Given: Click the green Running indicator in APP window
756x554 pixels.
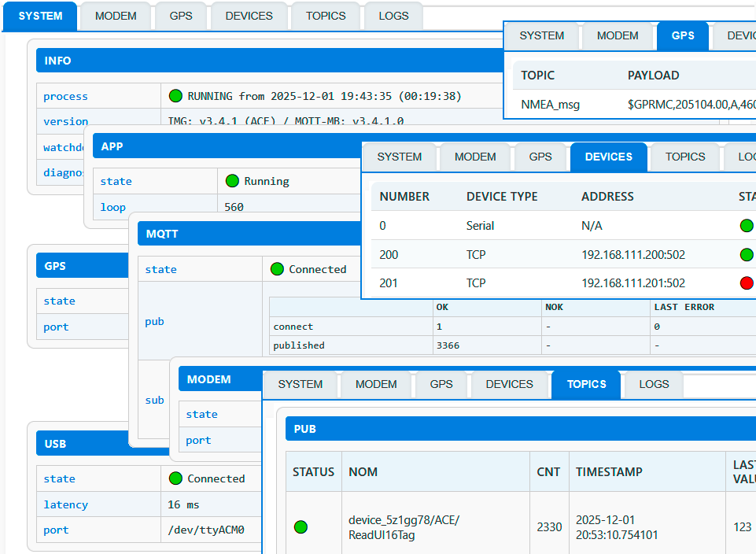Looking at the screenshot, I should (232, 181).
